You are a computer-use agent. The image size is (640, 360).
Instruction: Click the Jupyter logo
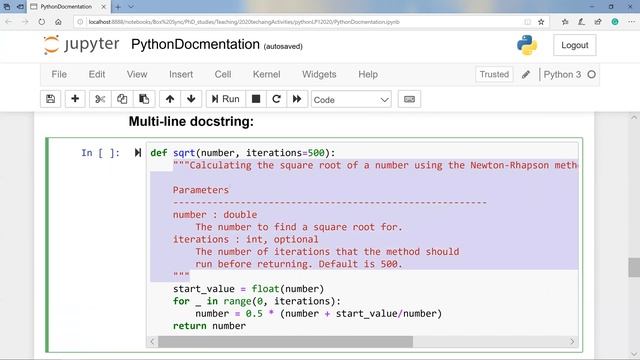coord(81,44)
